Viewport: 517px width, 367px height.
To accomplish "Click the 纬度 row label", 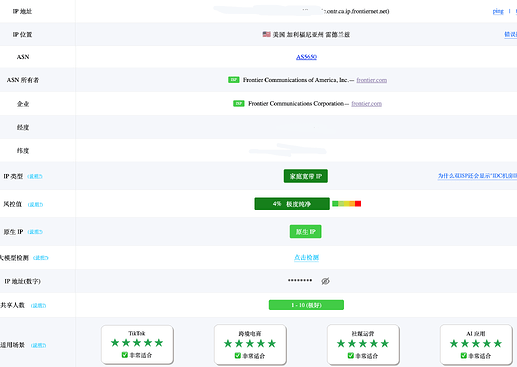I will (23, 151).
